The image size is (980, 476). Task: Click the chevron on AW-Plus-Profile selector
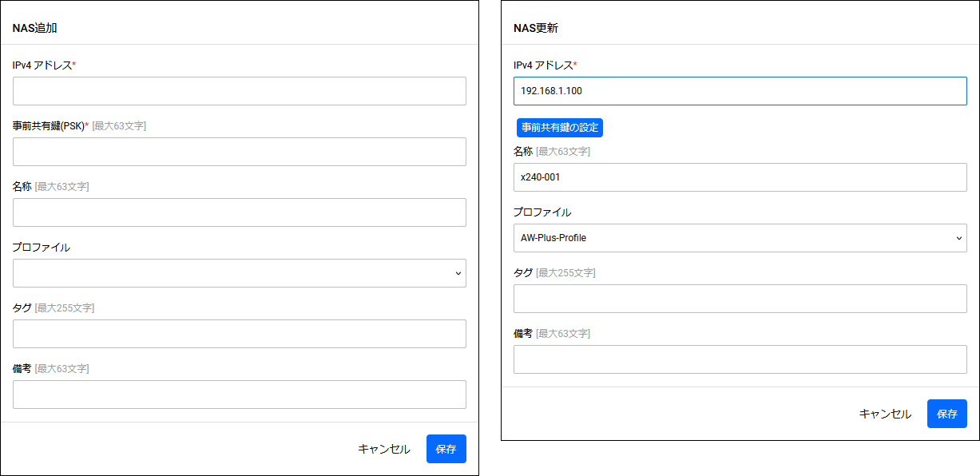coord(959,238)
